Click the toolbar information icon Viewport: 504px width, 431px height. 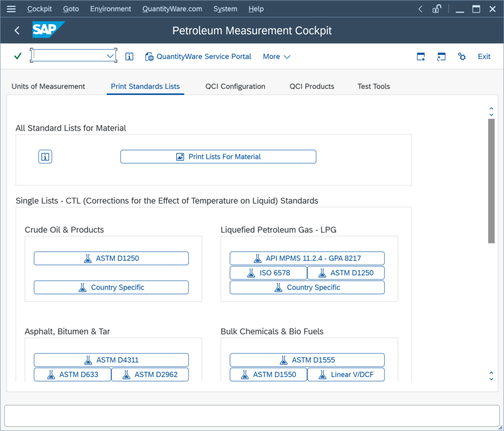tap(129, 57)
